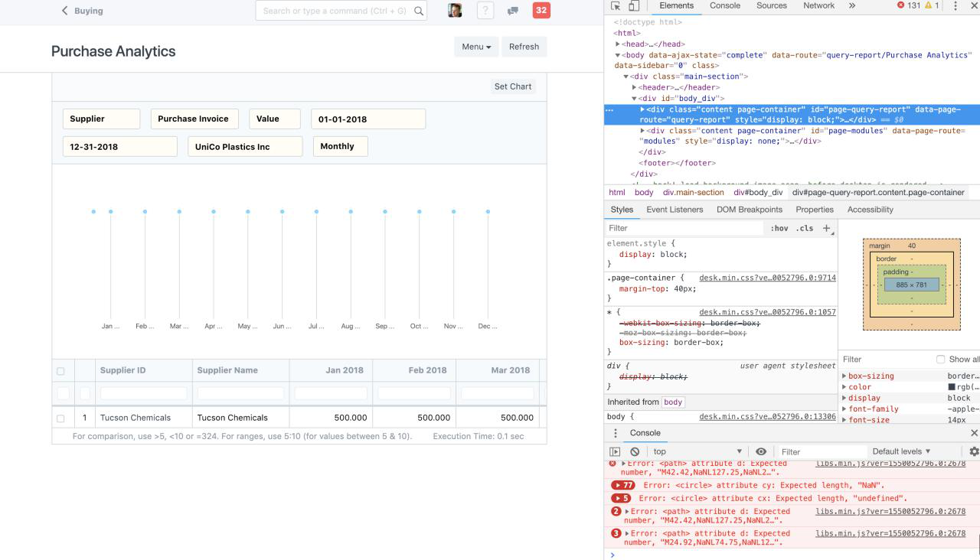Open the Default levels dropdown in Console
980x560 pixels.
[x=902, y=451]
